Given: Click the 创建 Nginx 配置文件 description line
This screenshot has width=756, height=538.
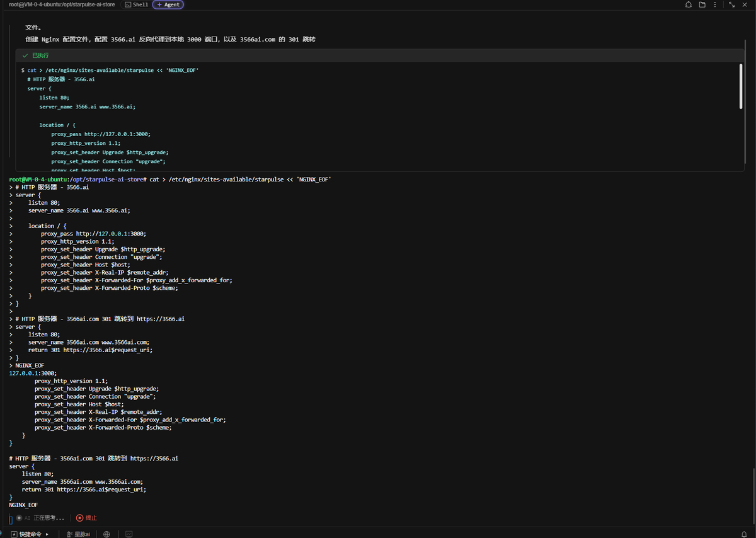Looking at the screenshot, I should [x=170, y=39].
